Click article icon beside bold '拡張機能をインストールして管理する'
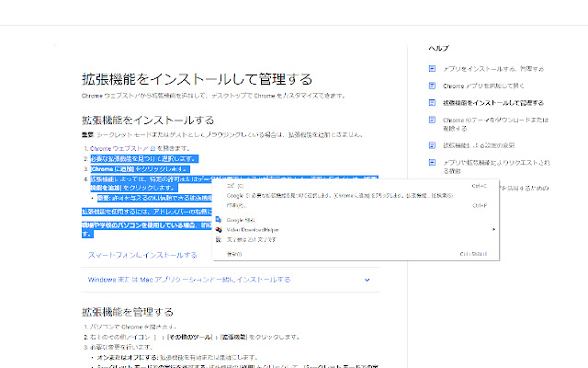Viewport: 588px width, 368px height. click(432, 102)
